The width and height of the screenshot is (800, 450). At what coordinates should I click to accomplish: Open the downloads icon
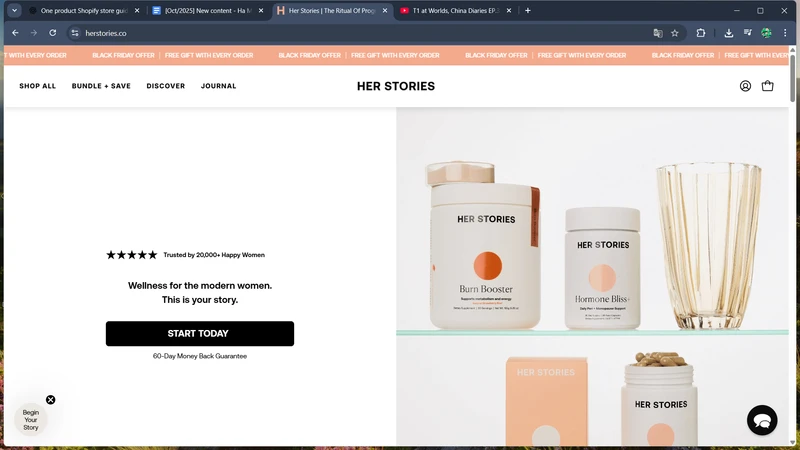tap(729, 33)
